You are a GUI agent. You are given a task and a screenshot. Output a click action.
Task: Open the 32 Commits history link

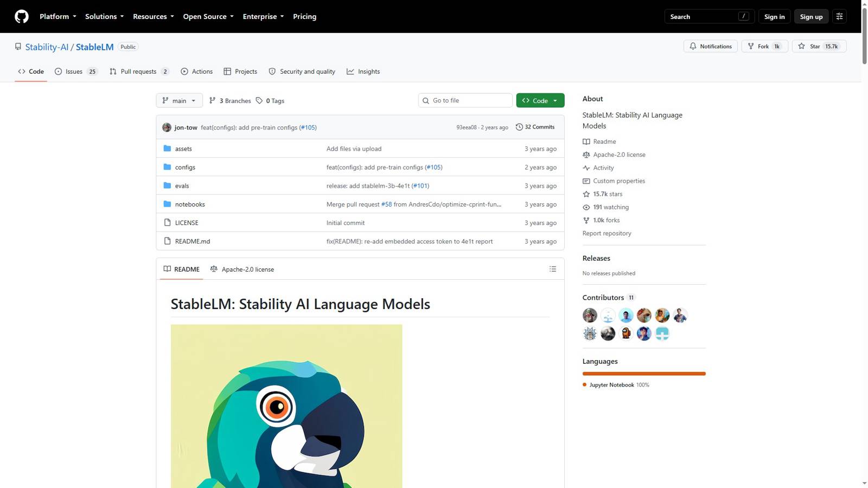pos(535,127)
